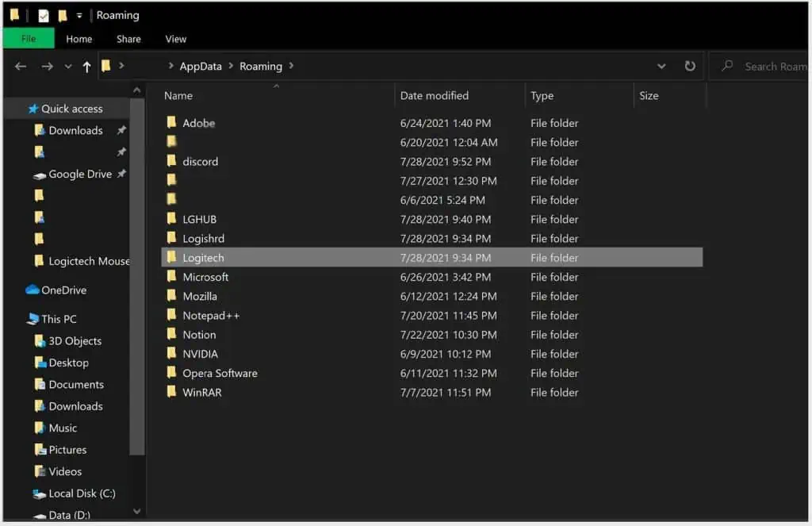Open the new folder icon on the title bar
The width and height of the screenshot is (812, 526).
[x=62, y=14]
